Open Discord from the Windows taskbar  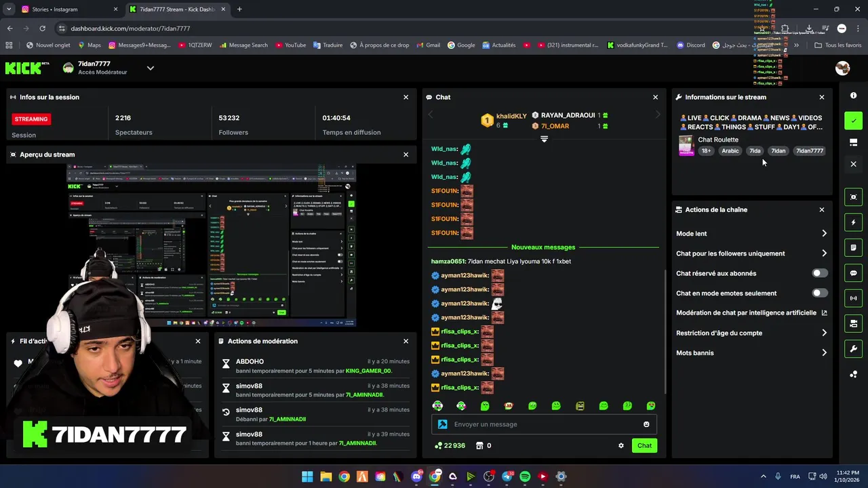pos(416,476)
